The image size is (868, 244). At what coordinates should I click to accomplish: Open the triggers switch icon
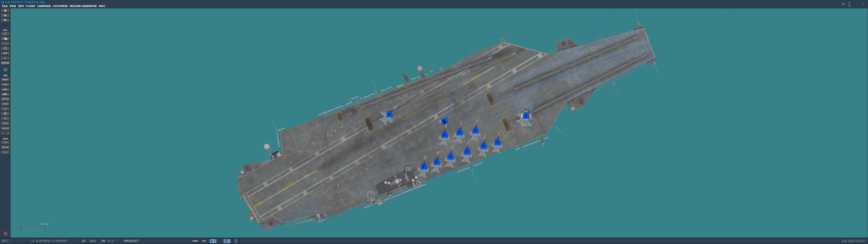(x=5, y=44)
